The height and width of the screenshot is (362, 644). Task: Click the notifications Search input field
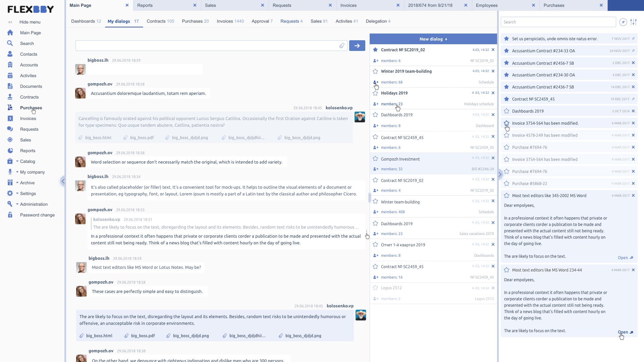[558, 22]
